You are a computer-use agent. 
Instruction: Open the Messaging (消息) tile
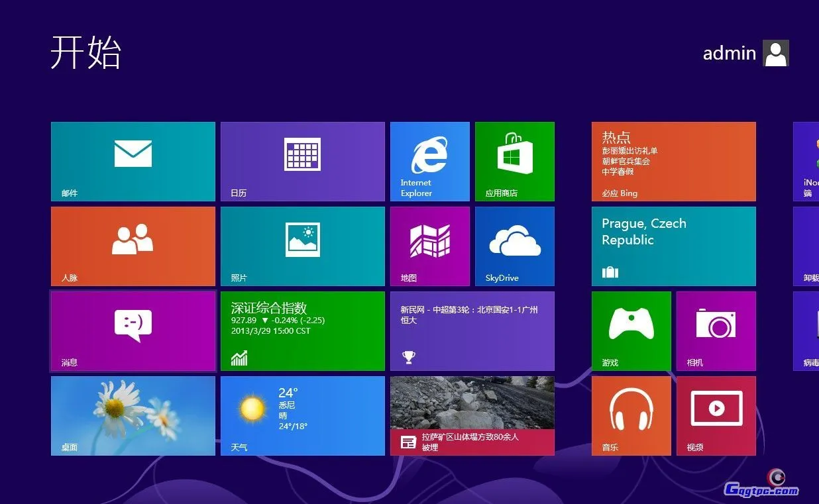pyautogui.click(x=133, y=330)
